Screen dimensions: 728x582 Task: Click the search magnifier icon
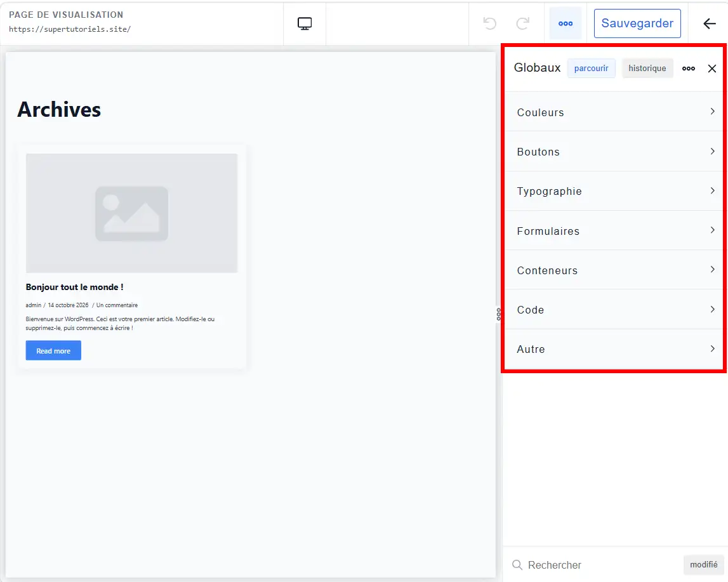pos(517,565)
